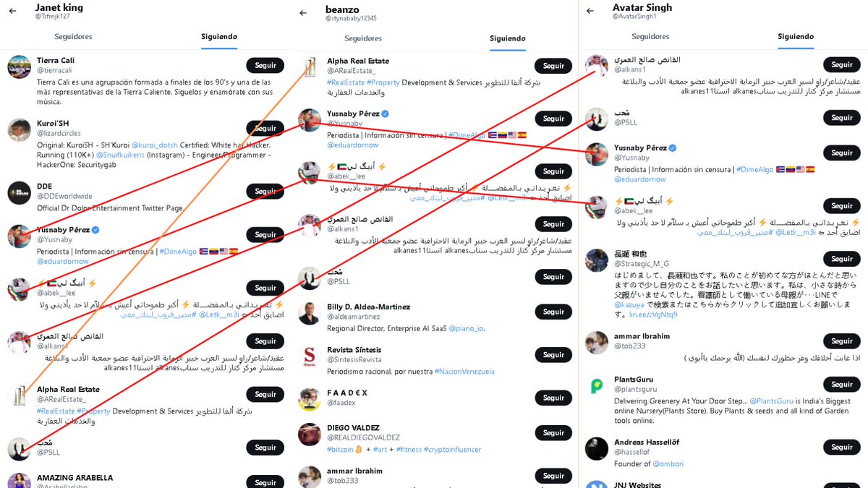Open Tierra Cali profile avatar
The height and width of the screenshot is (488, 868).
(x=19, y=67)
